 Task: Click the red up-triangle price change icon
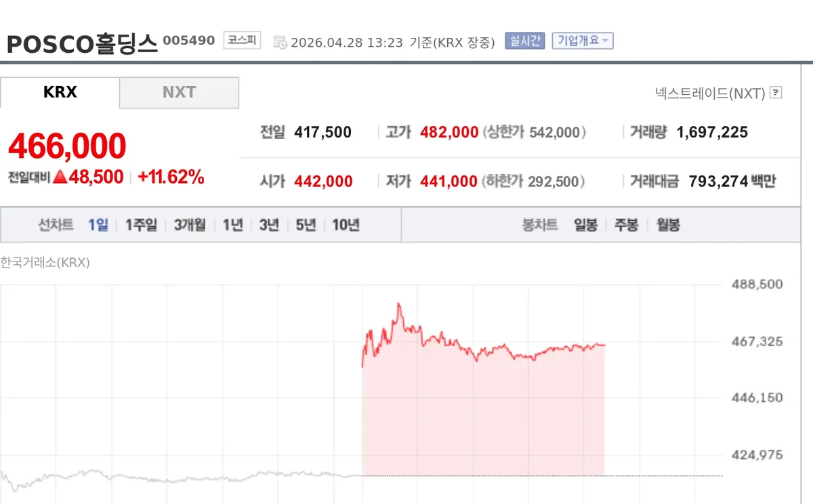60,177
